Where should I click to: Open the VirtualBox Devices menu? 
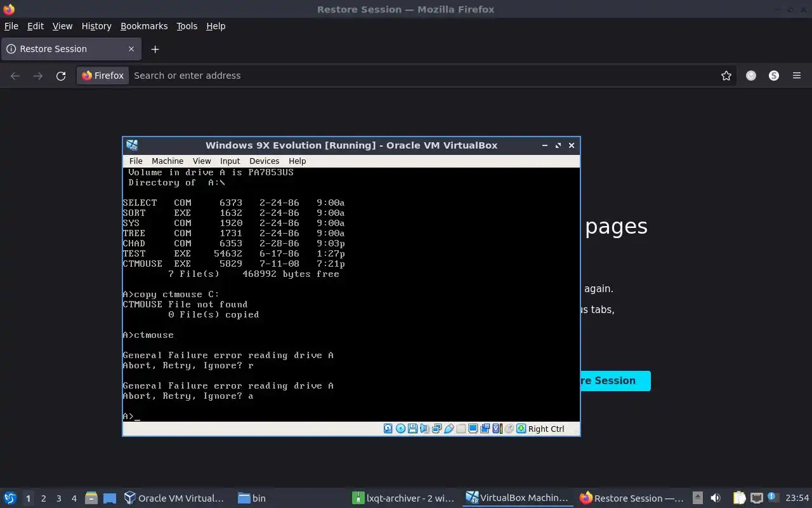(x=264, y=161)
